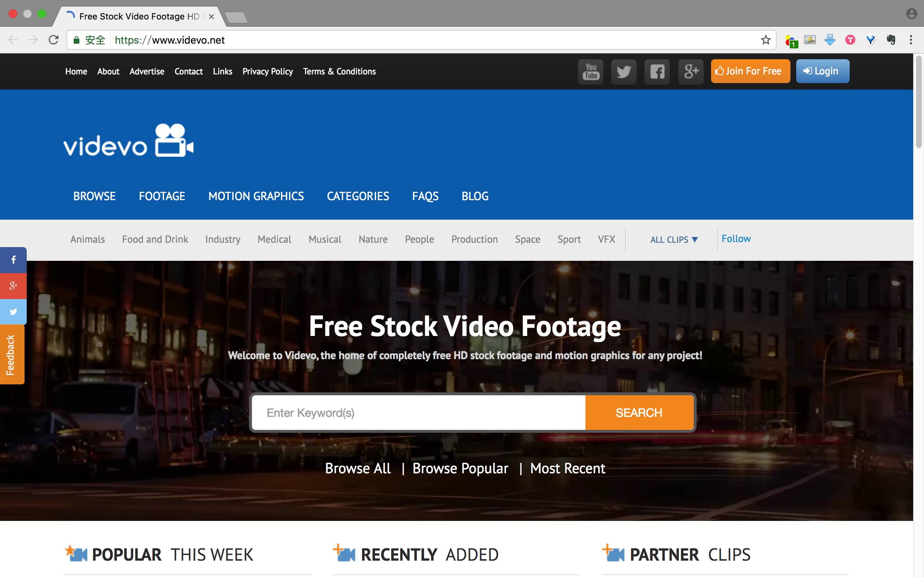The width and height of the screenshot is (924, 578).
Task: Select the Nature category
Action: 373,239
